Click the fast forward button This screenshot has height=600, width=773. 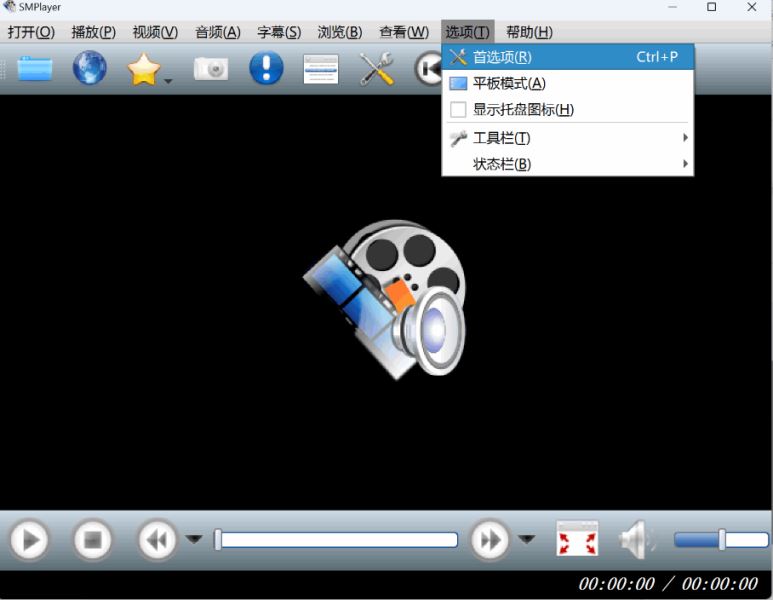[490, 540]
